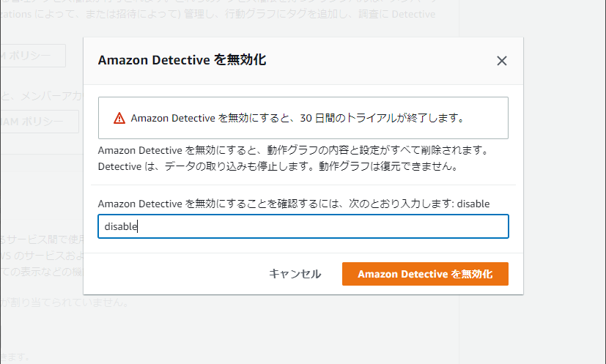Click dimmed ての表示などの機 text at left
Screen dimensions: 606x364
click(x=42, y=272)
